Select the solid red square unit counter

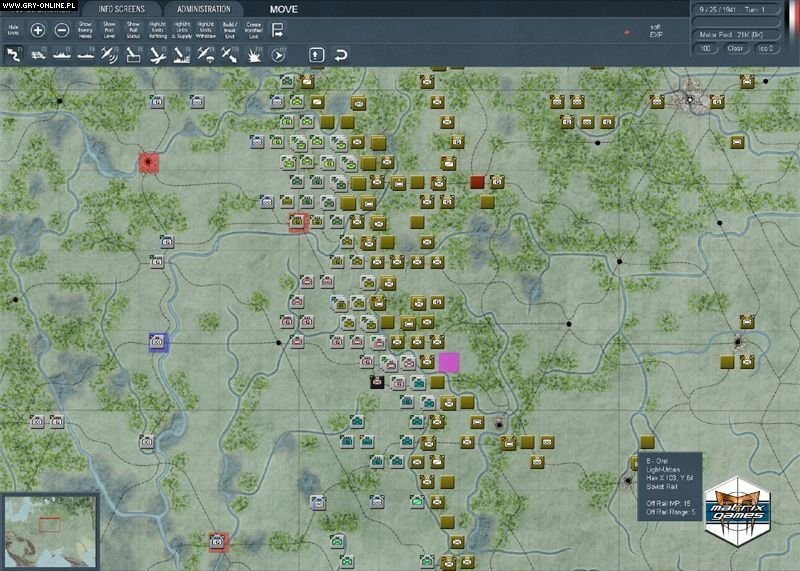click(477, 182)
